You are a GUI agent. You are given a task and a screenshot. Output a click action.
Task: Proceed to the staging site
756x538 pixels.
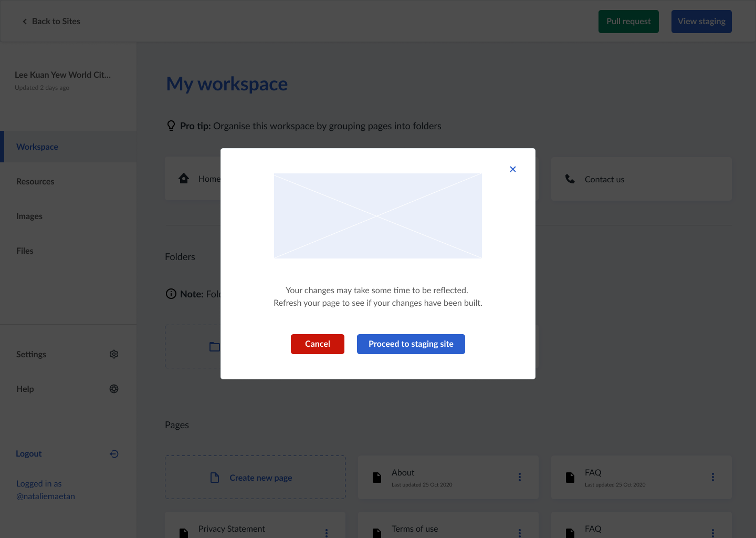[x=411, y=344]
